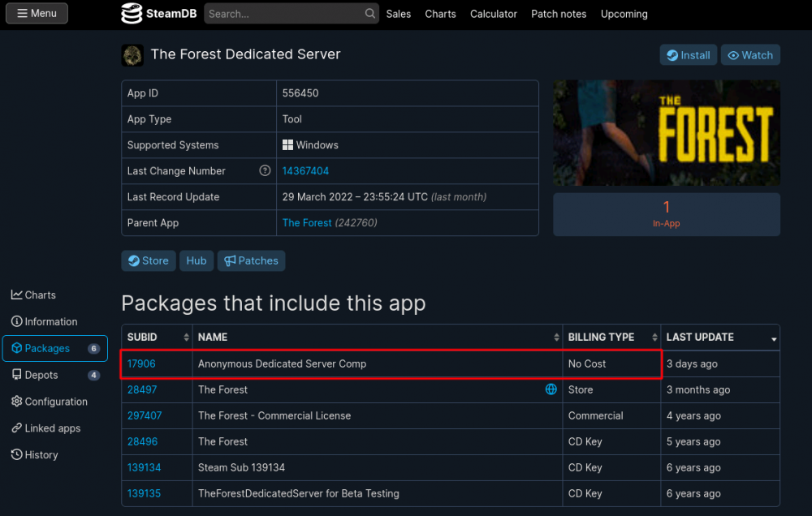Open the Upcoming nav item

pyautogui.click(x=624, y=14)
